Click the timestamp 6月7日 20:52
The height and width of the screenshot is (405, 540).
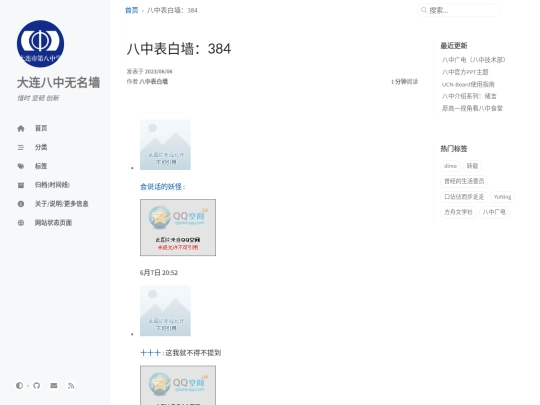(159, 273)
